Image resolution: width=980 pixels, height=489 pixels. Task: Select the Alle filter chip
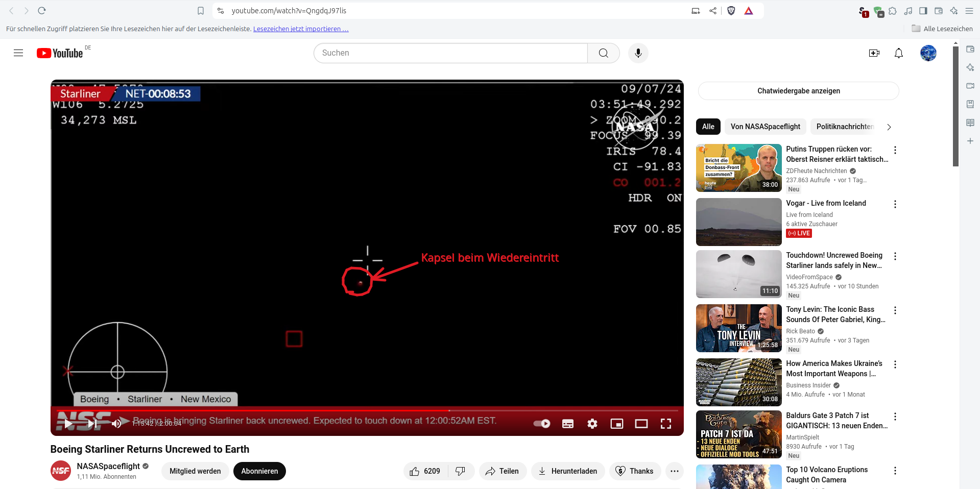click(708, 127)
